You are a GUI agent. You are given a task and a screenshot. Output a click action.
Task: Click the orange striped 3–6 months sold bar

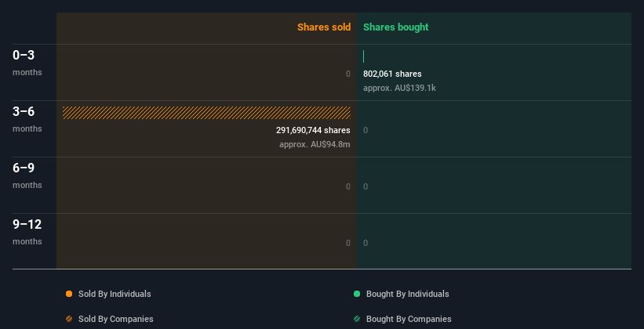pyautogui.click(x=206, y=113)
